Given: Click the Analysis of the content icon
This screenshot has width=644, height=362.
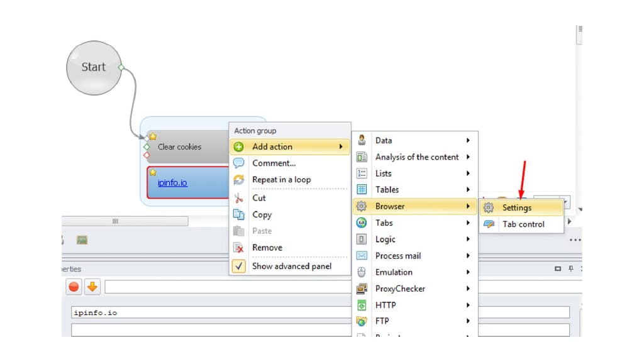Looking at the screenshot, I should (362, 156).
